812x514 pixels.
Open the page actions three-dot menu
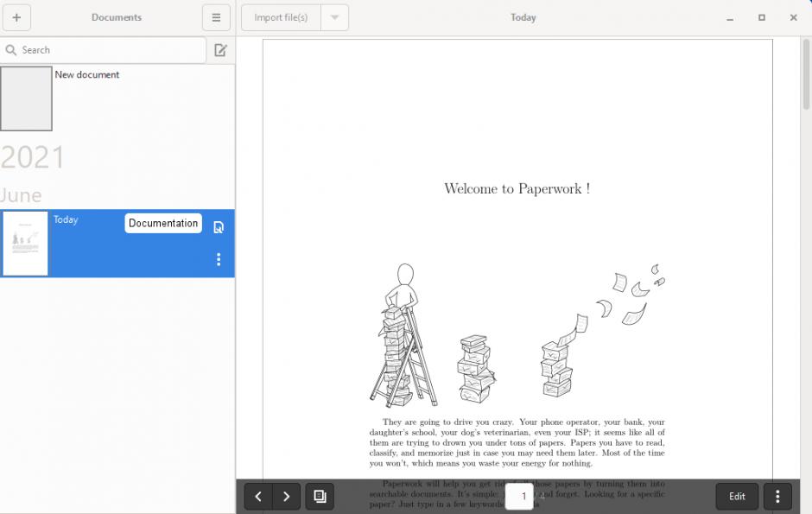click(777, 497)
